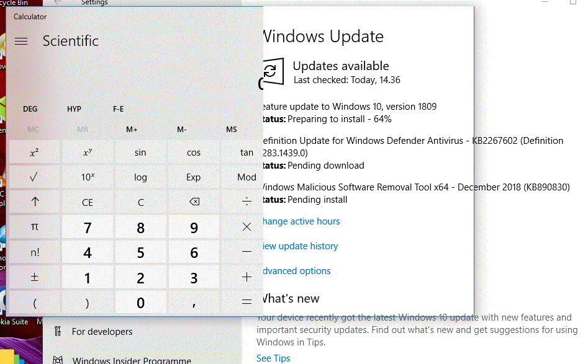Toggle DEG angle unit mode
This screenshot has width=588, height=364.
[30, 109]
